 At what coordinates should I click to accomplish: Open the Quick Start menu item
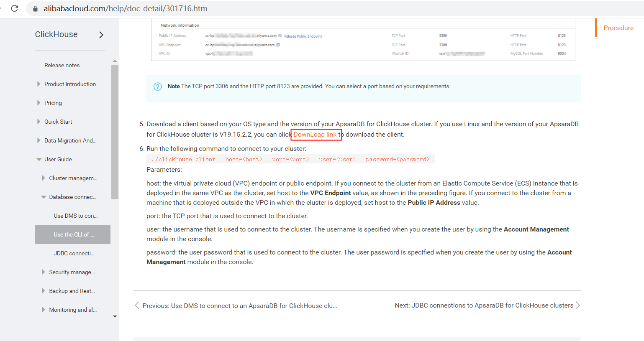[x=58, y=122]
